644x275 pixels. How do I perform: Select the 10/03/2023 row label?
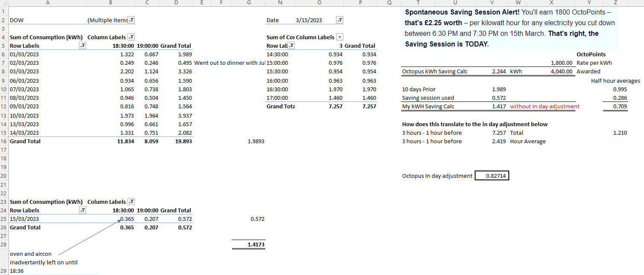pyautogui.click(x=24, y=116)
